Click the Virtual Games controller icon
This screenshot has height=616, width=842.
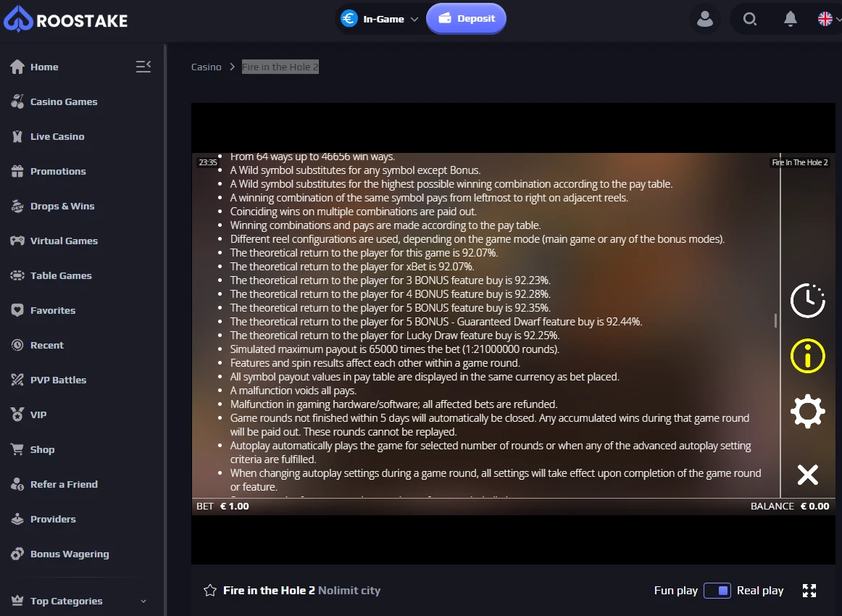coord(17,241)
